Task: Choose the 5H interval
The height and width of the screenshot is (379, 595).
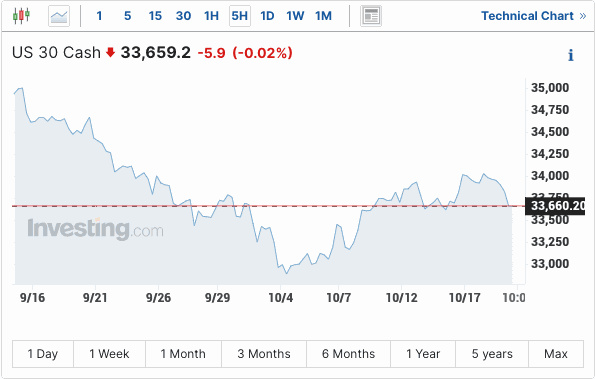Action: click(x=240, y=16)
